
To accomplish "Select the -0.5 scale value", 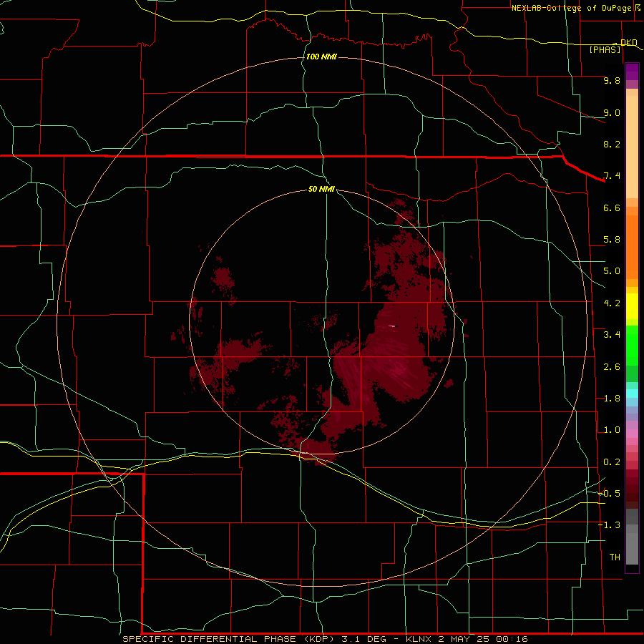I will [x=609, y=493].
